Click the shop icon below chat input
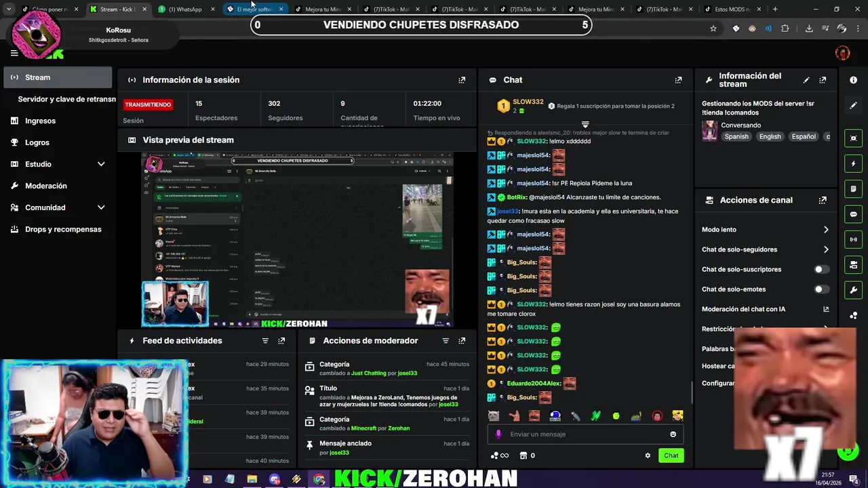 coord(524,455)
